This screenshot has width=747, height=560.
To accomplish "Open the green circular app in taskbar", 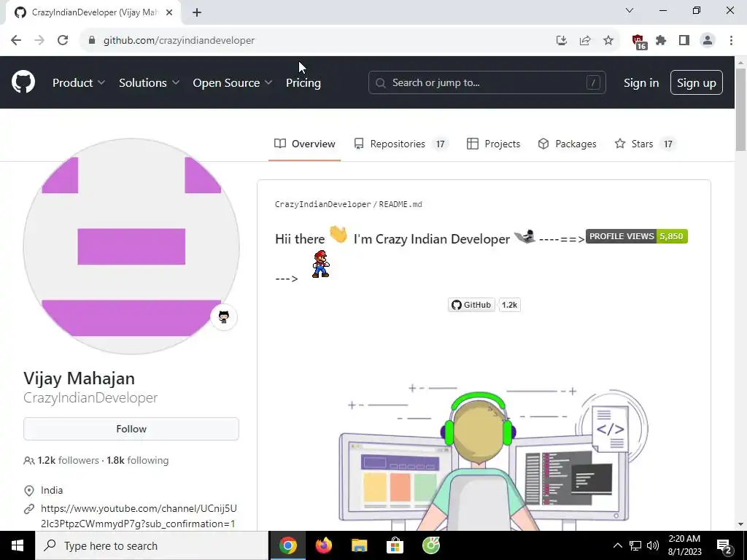I will (430, 545).
